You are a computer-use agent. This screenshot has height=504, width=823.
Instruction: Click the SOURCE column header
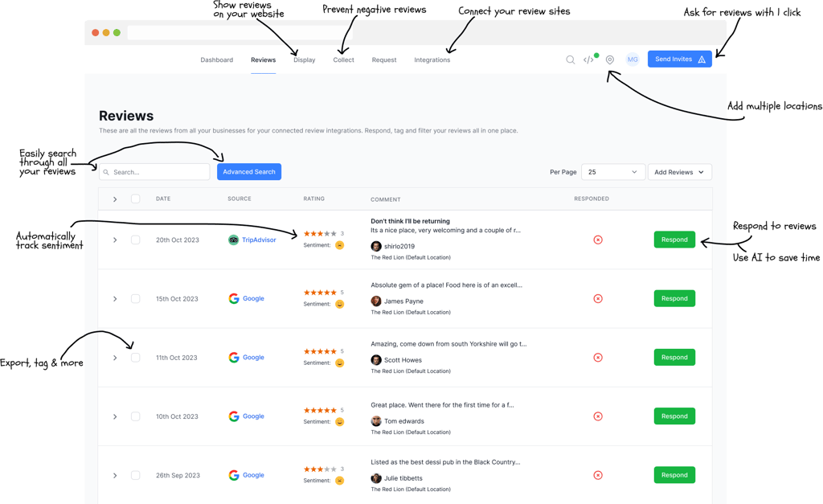click(240, 199)
